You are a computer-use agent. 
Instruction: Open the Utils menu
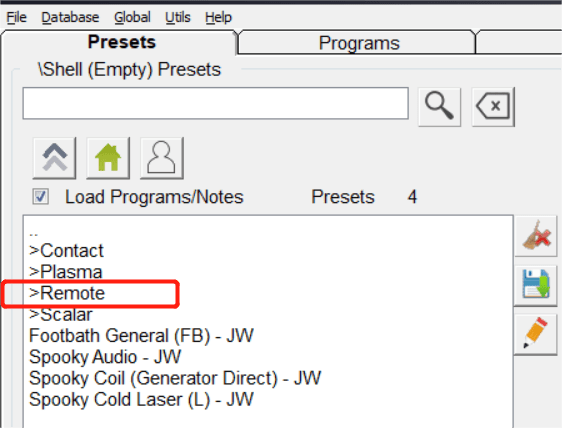pos(178,17)
